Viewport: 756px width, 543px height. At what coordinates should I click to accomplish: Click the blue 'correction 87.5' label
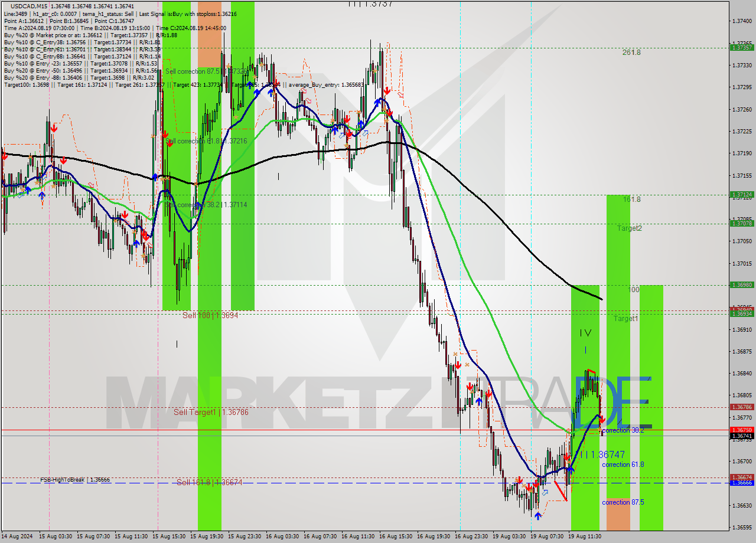[x=623, y=502]
